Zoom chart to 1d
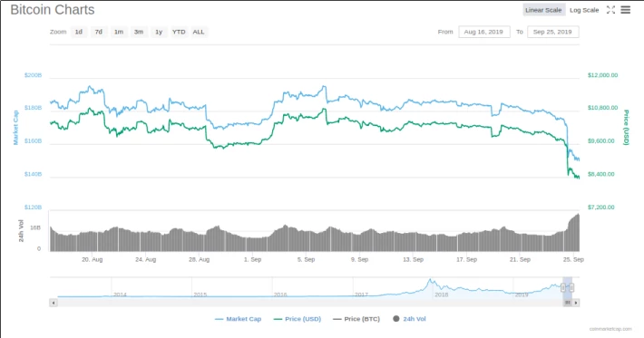The height and width of the screenshot is (338, 644). coord(79,32)
